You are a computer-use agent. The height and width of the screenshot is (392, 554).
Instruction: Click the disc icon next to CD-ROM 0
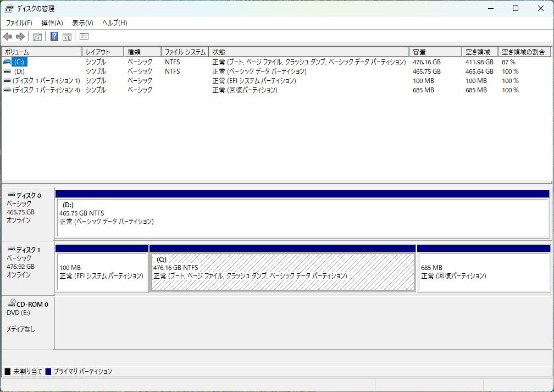(12, 303)
